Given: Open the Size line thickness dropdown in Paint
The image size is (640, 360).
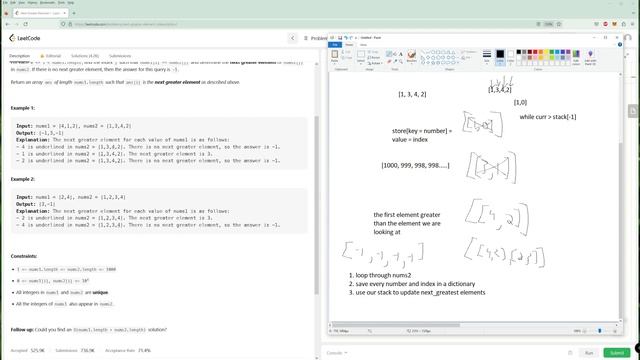Looking at the screenshot, I should [x=487, y=56].
